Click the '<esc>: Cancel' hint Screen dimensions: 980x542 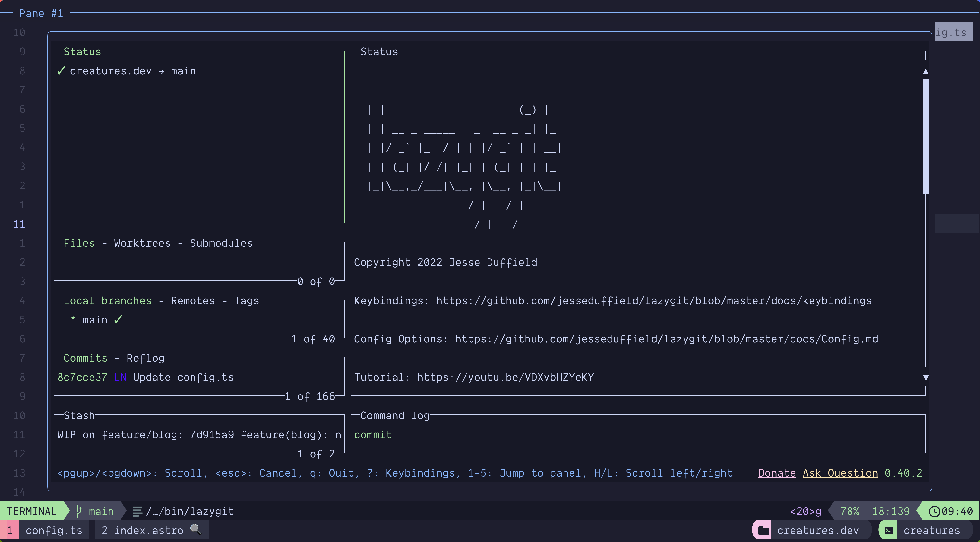click(259, 473)
